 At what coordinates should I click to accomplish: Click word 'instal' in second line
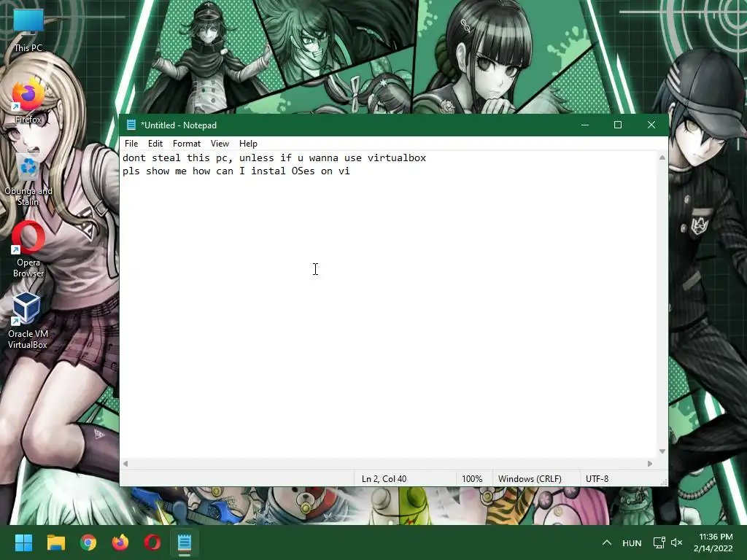pyautogui.click(x=268, y=171)
